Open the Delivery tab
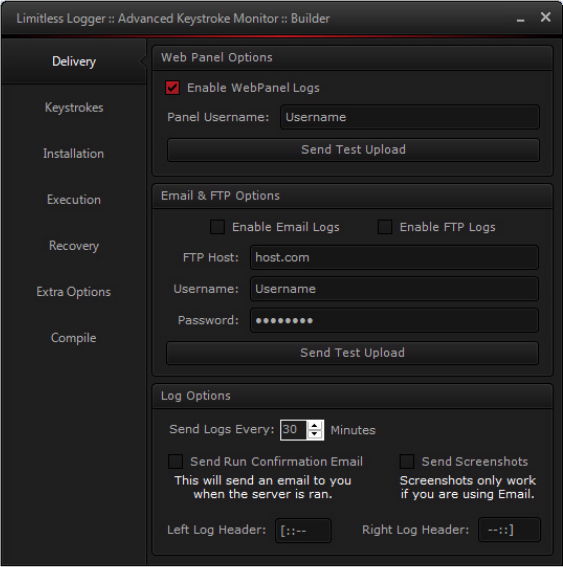This screenshot has width=563, height=567. 74,61
